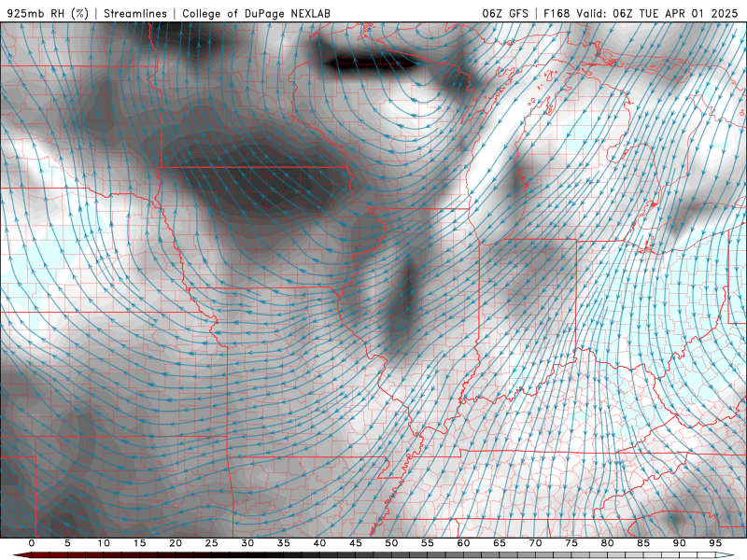Image resolution: width=747 pixels, height=560 pixels.
Task: Click the '30' colorbar scale label
Action: tap(247, 543)
